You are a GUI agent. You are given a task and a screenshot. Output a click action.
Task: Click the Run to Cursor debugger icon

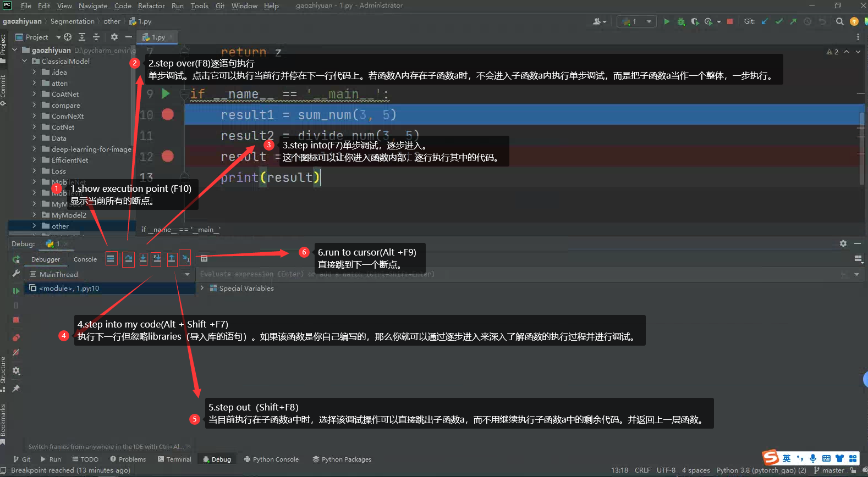click(185, 258)
